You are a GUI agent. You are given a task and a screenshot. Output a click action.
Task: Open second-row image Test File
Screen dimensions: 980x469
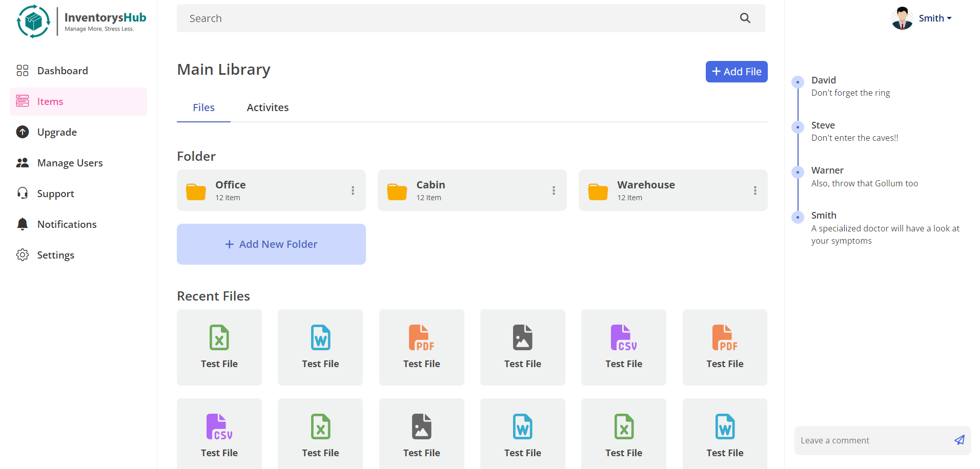point(422,434)
